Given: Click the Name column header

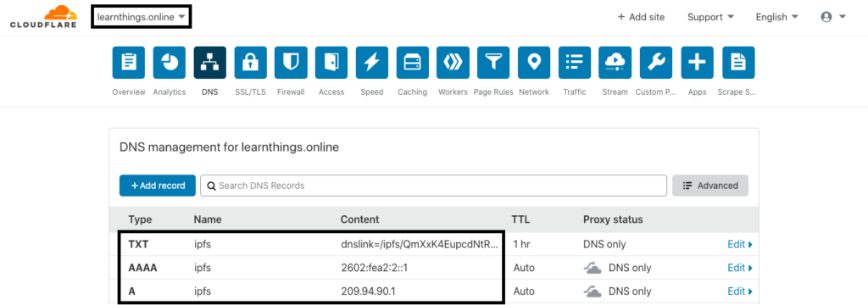Looking at the screenshot, I should [208, 219].
